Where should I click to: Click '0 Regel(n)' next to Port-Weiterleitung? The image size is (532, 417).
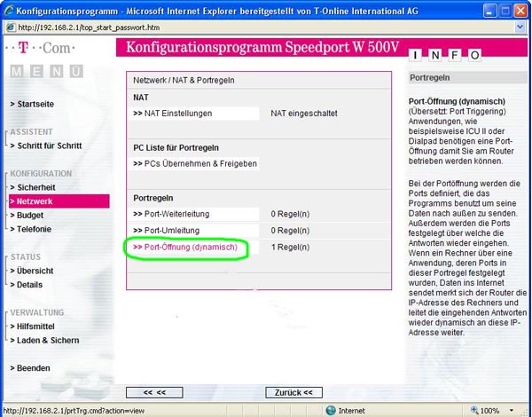click(x=291, y=214)
